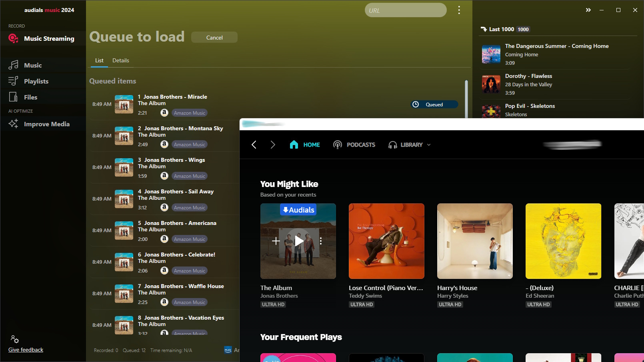Open the Charlie Puth CHARLIE album cover
The height and width of the screenshot is (362, 644).
629,241
